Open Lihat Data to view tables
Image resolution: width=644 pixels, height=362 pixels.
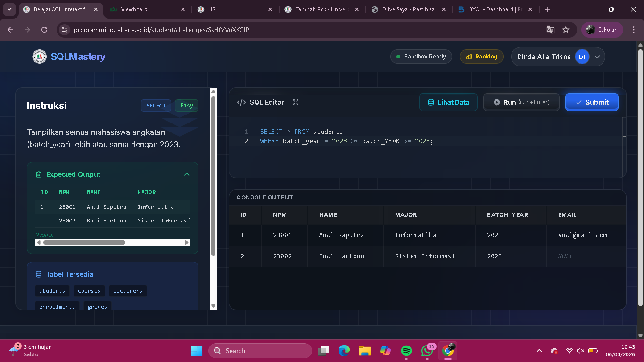[x=448, y=102]
